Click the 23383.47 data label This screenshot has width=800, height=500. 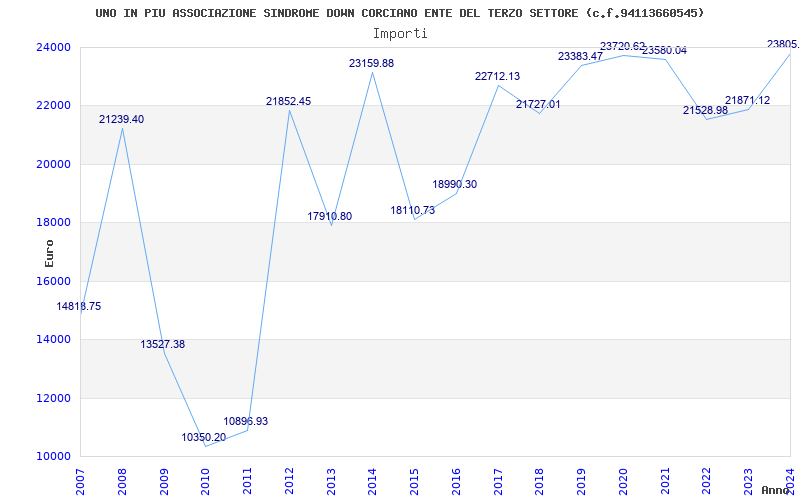[x=580, y=57]
